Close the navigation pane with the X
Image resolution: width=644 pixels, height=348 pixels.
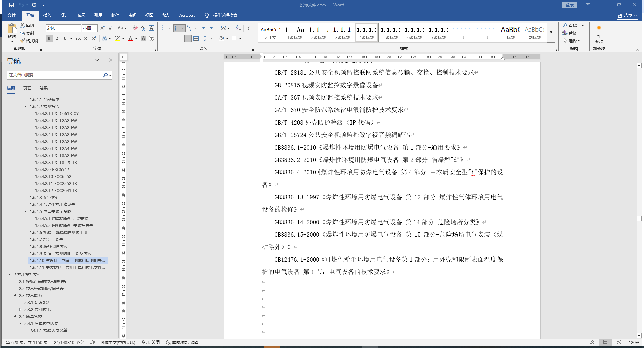pyautogui.click(x=111, y=60)
